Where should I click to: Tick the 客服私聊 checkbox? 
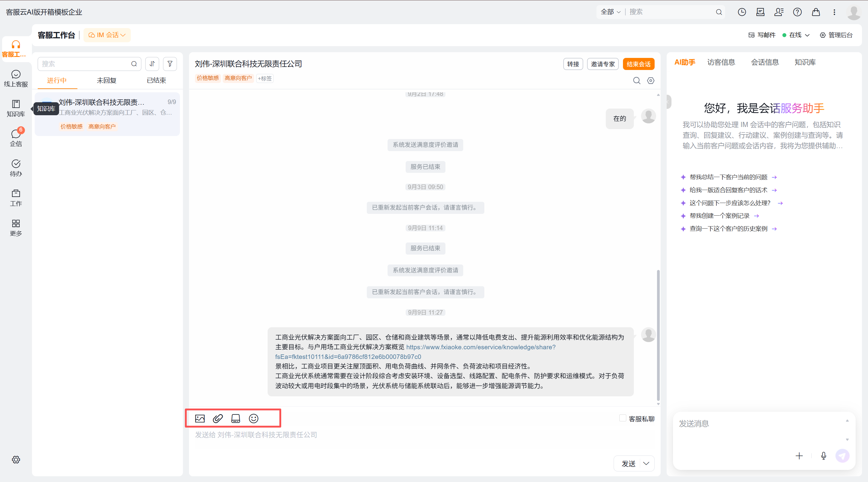[x=622, y=418]
